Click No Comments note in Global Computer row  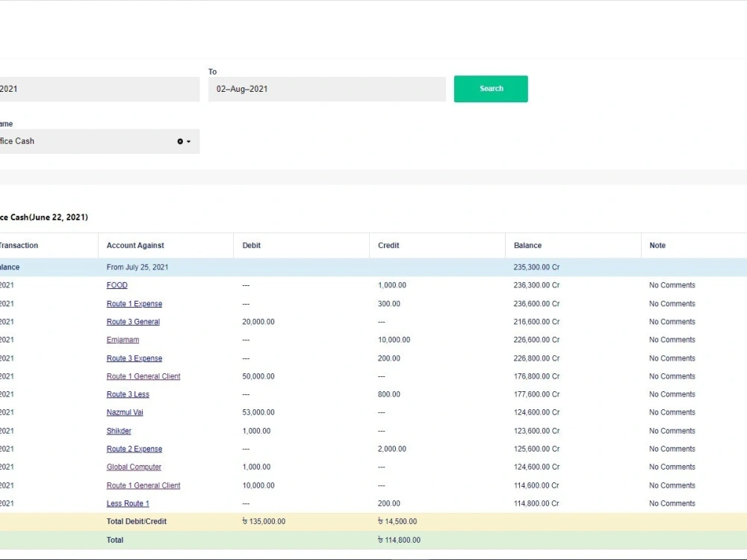pyautogui.click(x=672, y=467)
